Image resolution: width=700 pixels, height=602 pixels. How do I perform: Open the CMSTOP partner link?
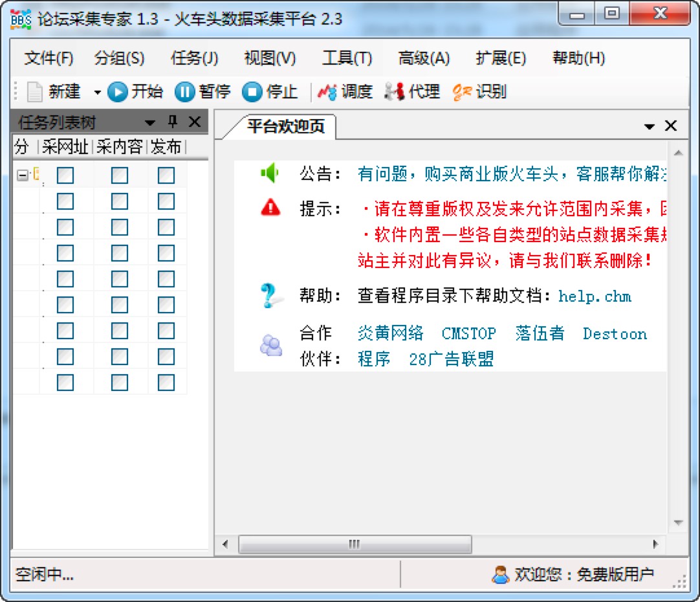[469, 333]
